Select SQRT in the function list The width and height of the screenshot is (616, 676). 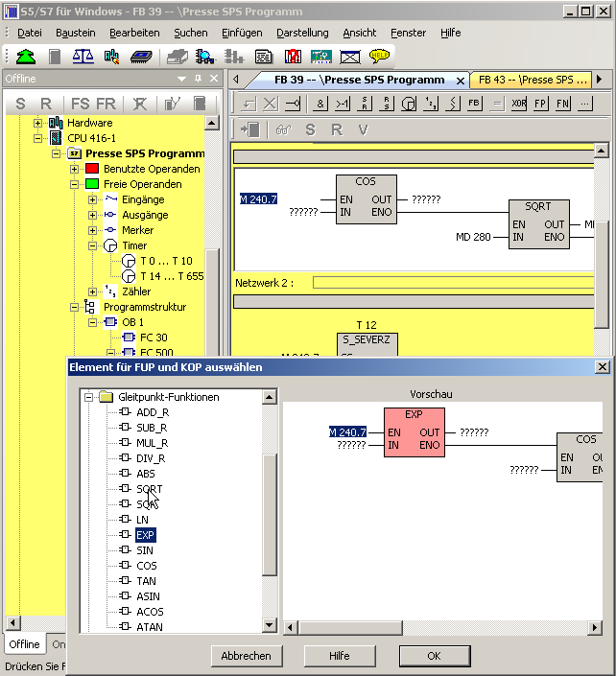(150, 489)
